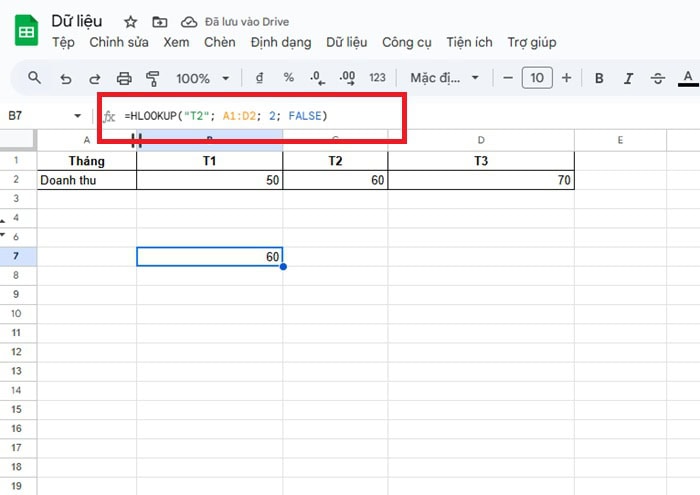Viewport: 700px width, 495px height.
Task: Click Đã lưu vào Drive status text
Action: (x=247, y=21)
